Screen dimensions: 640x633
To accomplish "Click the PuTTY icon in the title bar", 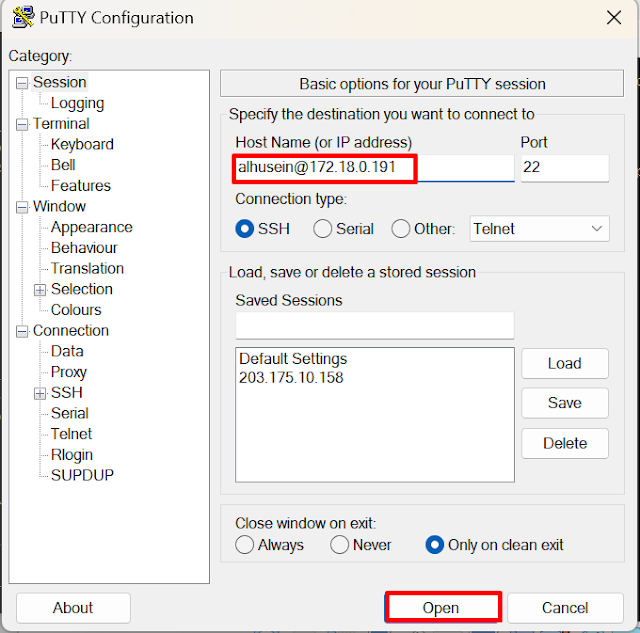I will coord(23,17).
